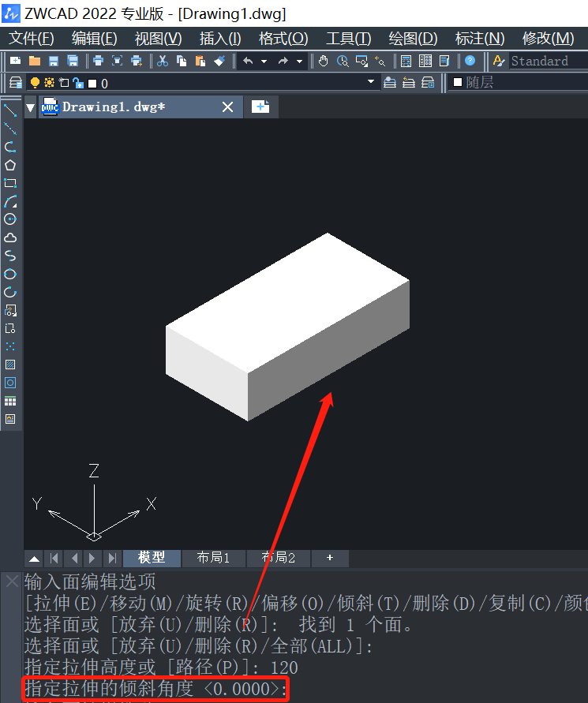The image size is (588, 703).
Task: Select the Point tool
Action: coord(10,346)
